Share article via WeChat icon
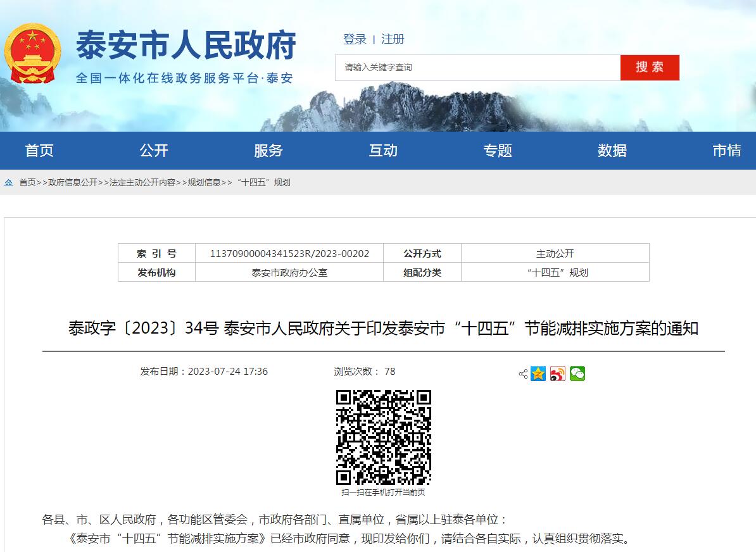The image size is (756, 552). click(577, 373)
